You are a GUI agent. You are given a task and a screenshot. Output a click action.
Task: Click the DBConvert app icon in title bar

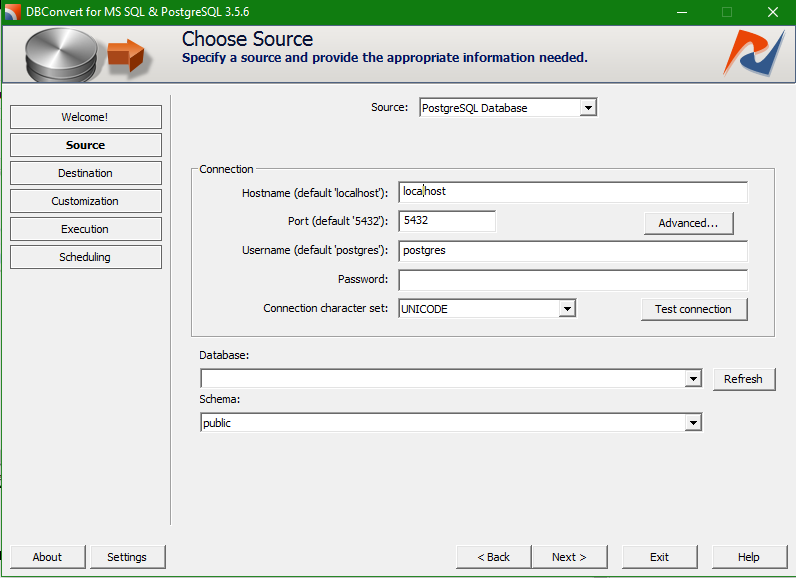pos(12,12)
